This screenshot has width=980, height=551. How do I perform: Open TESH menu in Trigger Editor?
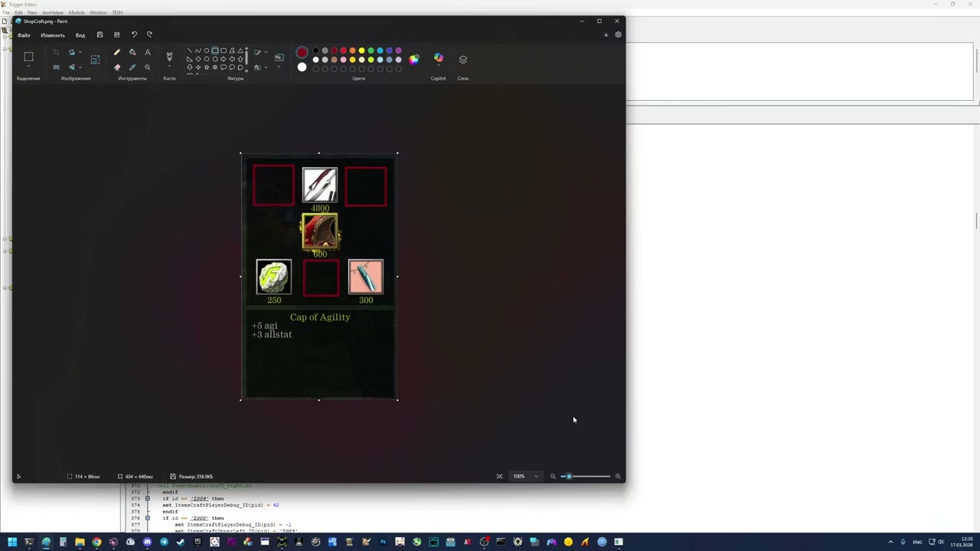[x=117, y=12]
